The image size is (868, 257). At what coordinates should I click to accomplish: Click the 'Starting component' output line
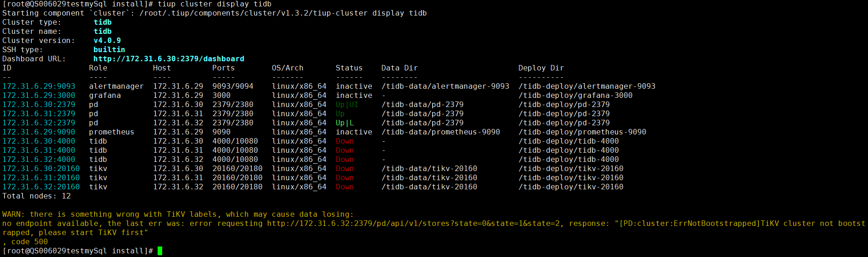[x=215, y=13]
